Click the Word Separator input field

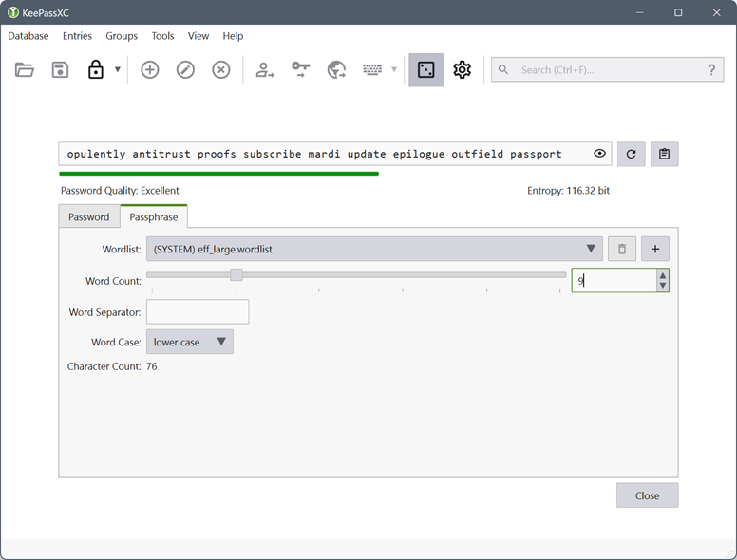pyautogui.click(x=198, y=312)
